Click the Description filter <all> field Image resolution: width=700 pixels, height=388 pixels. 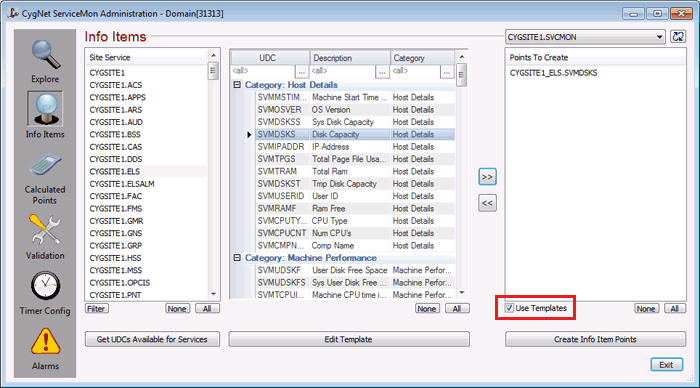(x=343, y=71)
